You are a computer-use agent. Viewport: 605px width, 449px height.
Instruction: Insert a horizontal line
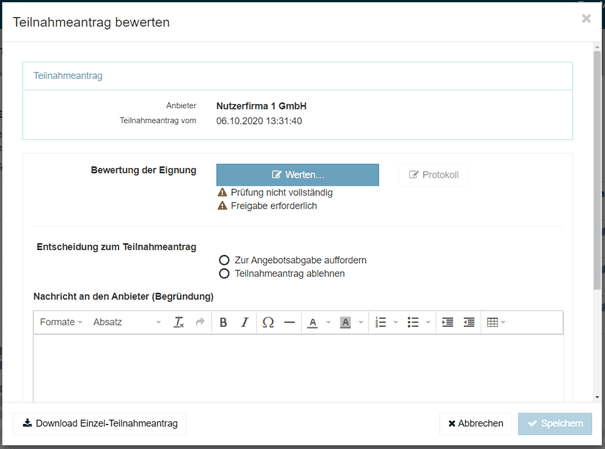[x=289, y=323]
